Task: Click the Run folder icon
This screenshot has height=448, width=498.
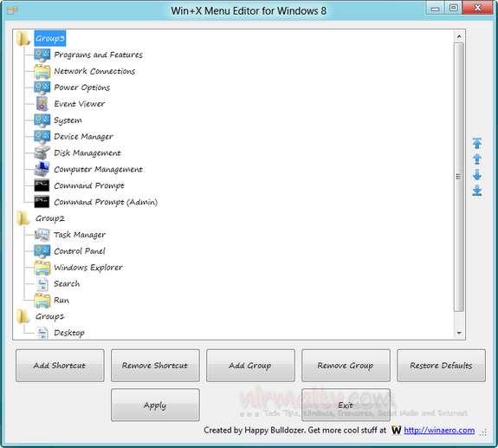Action: [x=42, y=300]
